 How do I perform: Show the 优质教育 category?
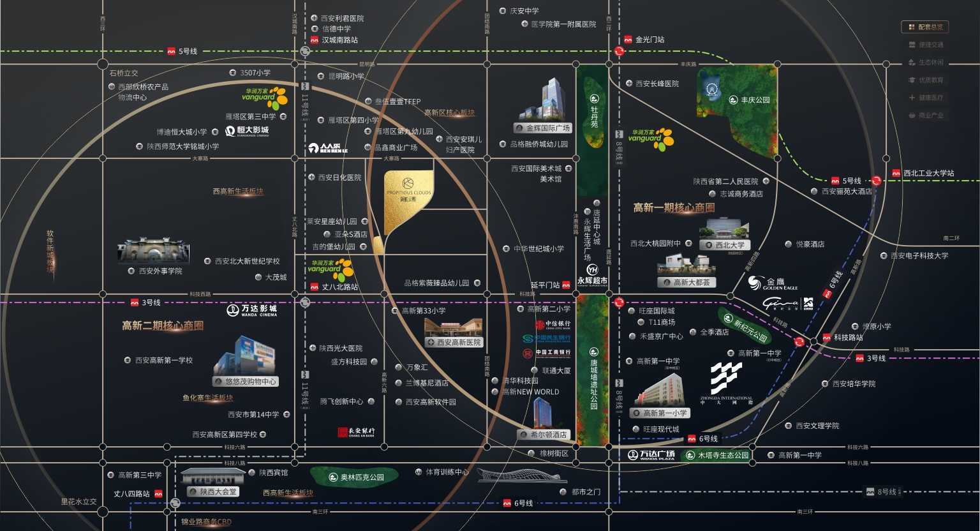point(925,80)
